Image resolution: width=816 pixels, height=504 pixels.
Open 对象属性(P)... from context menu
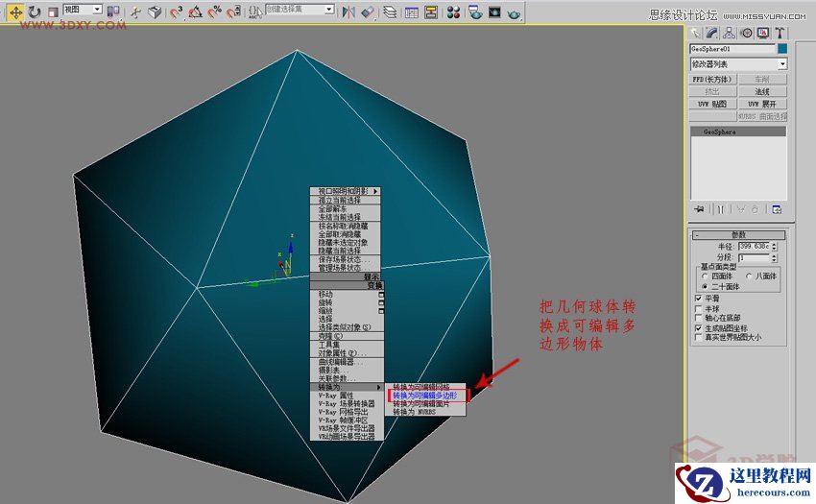(348, 353)
